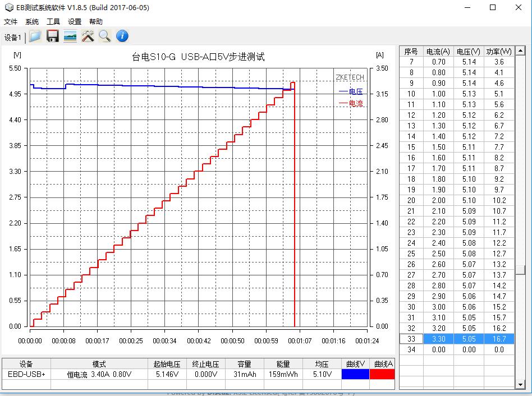532x396 pixels.
Task: Open the hammer and wrench tools icon
Action: tap(88, 36)
